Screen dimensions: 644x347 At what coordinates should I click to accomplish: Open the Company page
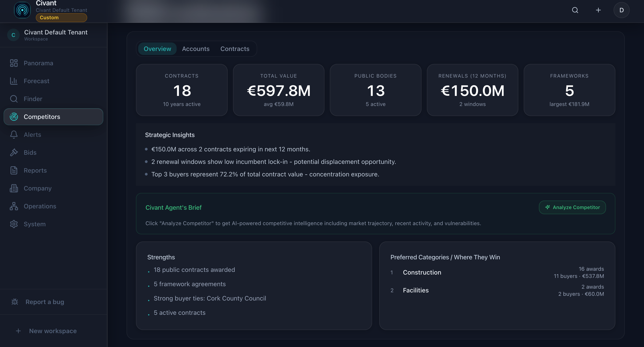coord(38,188)
